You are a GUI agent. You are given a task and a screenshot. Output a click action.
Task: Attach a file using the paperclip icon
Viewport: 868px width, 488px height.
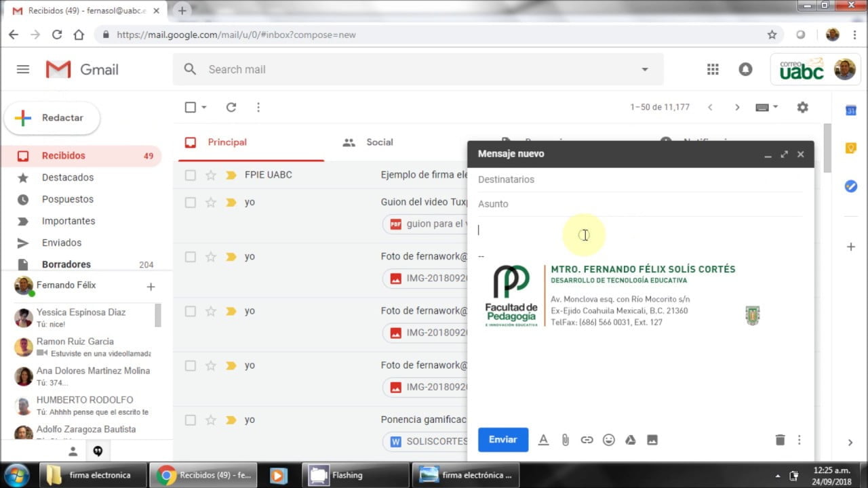(565, 440)
